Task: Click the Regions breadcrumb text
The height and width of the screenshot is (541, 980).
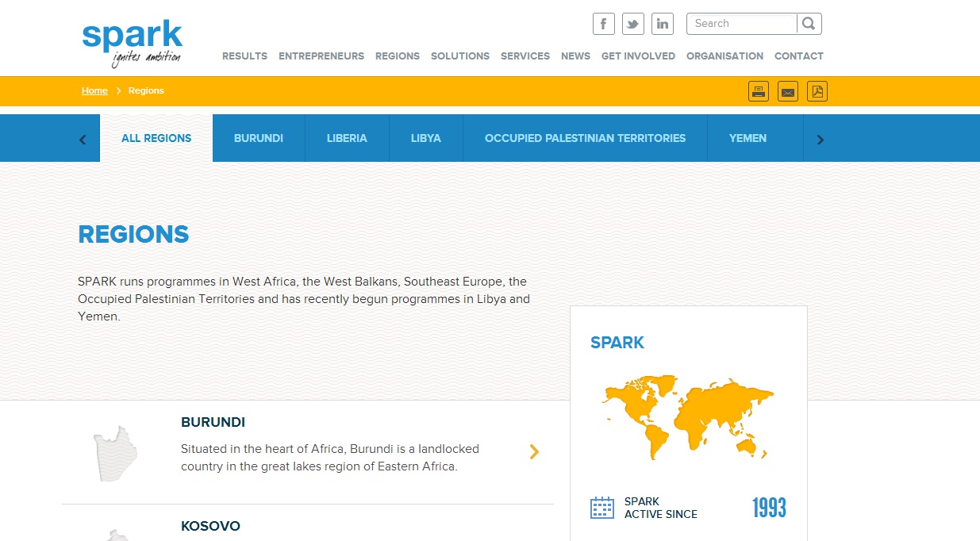Action: pyautogui.click(x=146, y=90)
